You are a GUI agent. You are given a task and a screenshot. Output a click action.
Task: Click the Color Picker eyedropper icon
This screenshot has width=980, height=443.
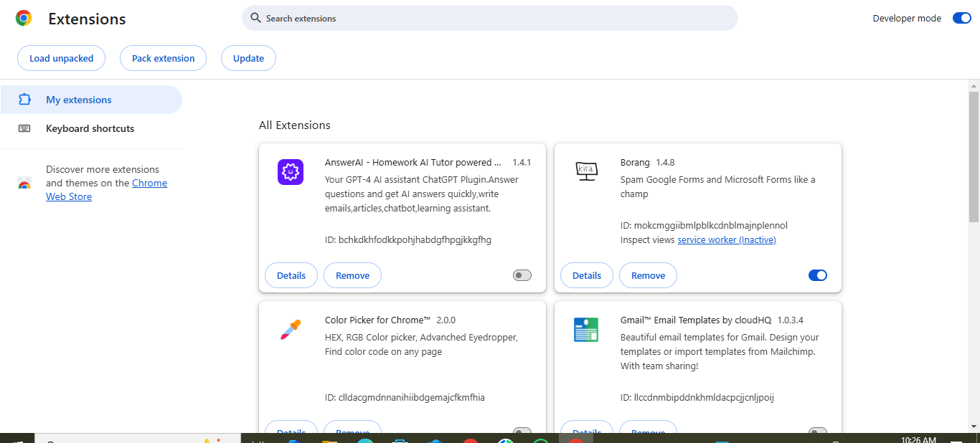coord(291,330)
